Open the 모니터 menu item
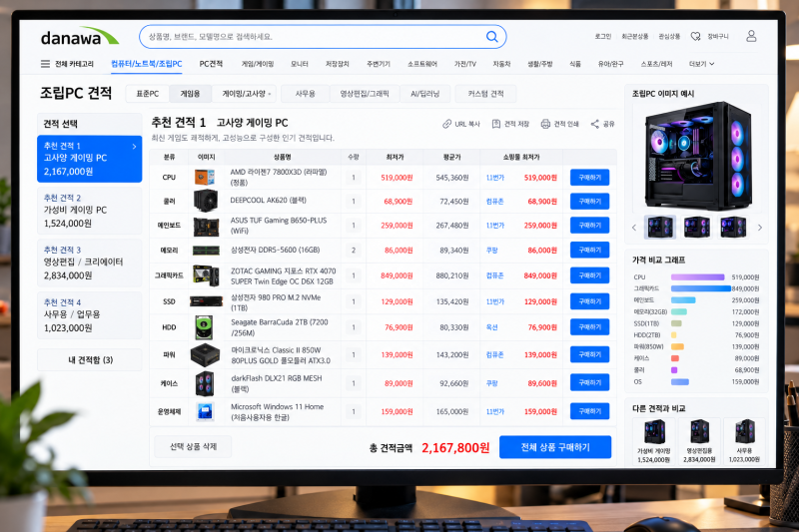This screenshot has width=799, height=532. pyautogui.click(x=299, y=64)
